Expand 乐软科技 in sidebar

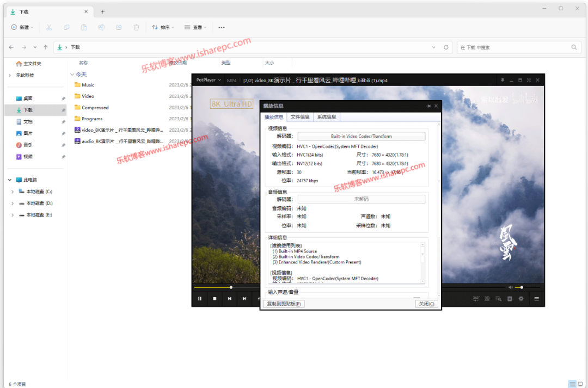(10, 75)
